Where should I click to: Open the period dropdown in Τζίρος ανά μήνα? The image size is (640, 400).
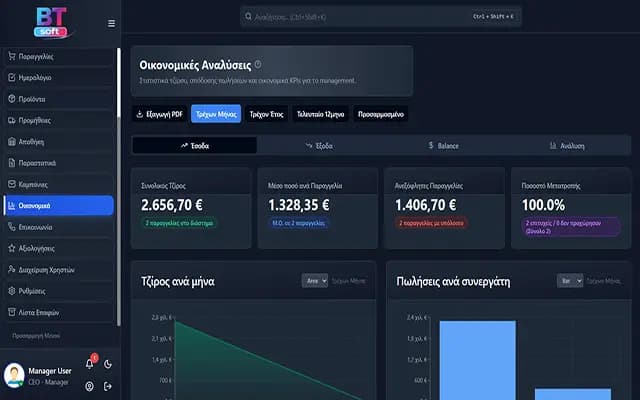[315, 281]
